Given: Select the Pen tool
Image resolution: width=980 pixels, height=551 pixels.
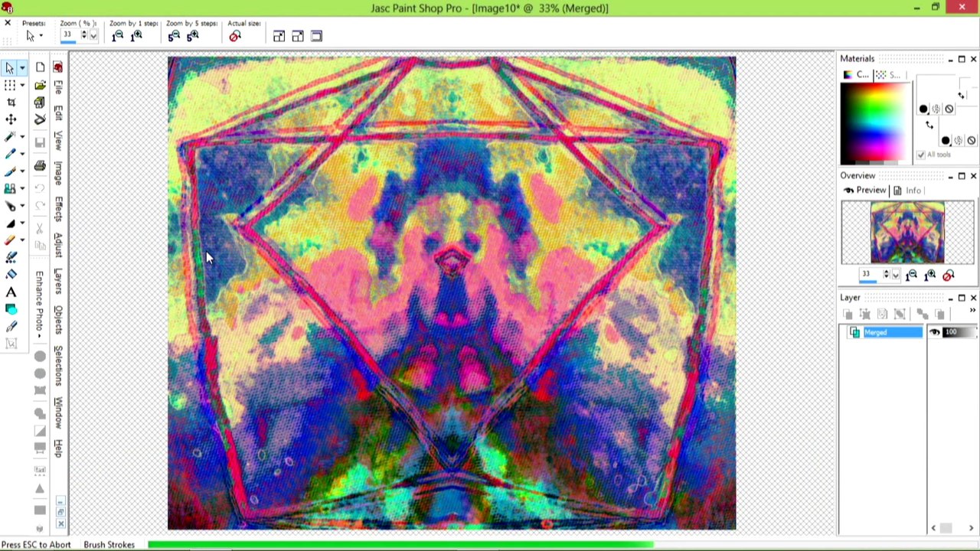Looking at the screenshot, I should [x=11, y=327].
